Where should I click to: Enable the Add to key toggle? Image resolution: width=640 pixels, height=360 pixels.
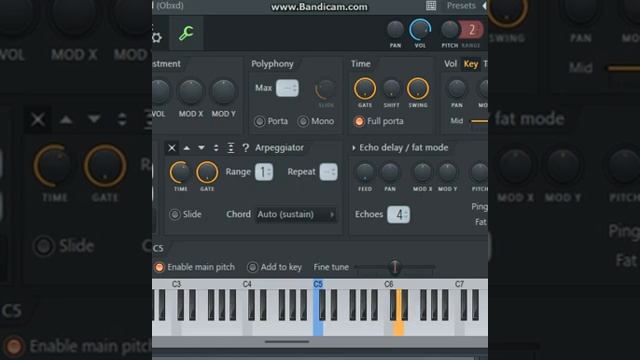(x=252, y=267)
